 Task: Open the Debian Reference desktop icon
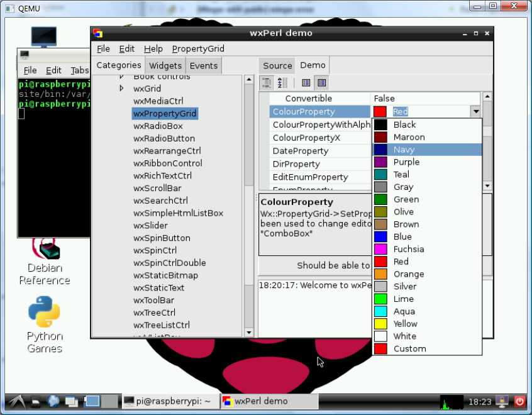click(45, 262)
